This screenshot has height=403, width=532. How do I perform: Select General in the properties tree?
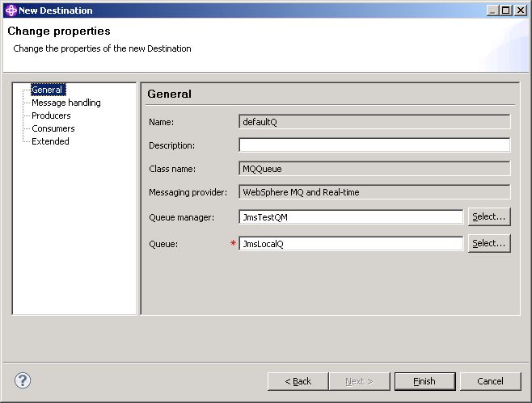[x=48, y=90]
